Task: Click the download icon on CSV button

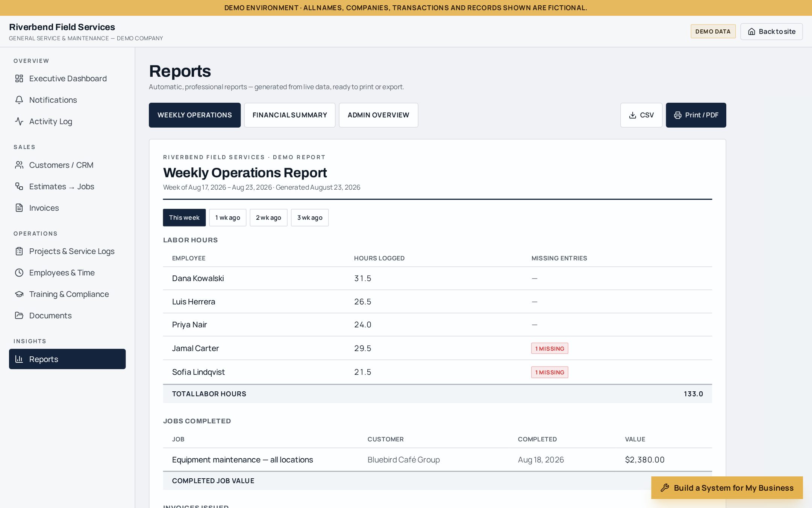Action: click(633, 115)
